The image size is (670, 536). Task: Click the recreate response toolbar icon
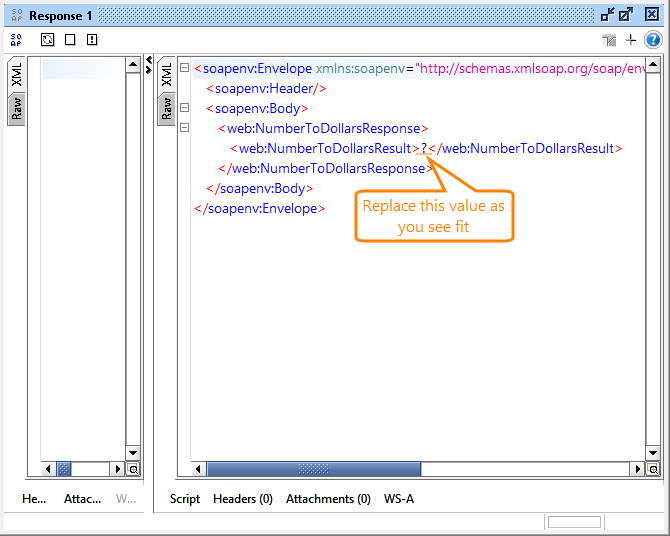pyautogui.click(x=47, y=40)
